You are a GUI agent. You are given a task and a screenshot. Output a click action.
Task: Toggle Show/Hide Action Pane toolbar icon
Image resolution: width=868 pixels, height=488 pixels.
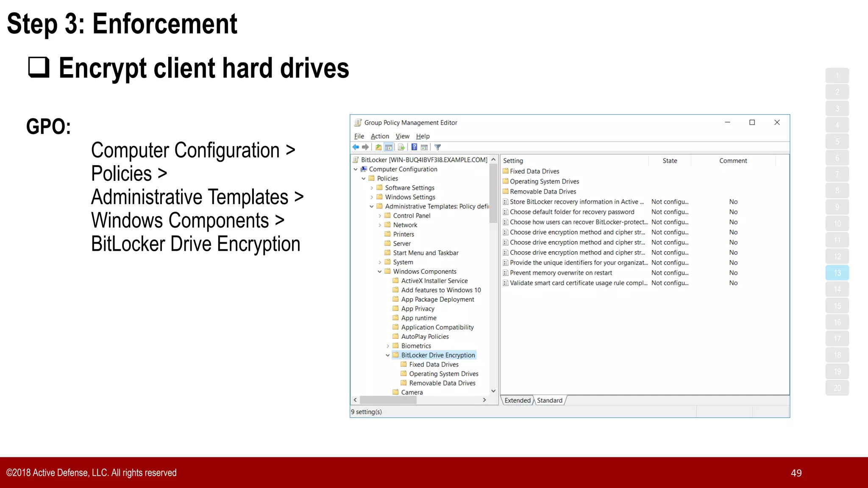(424, 147)
